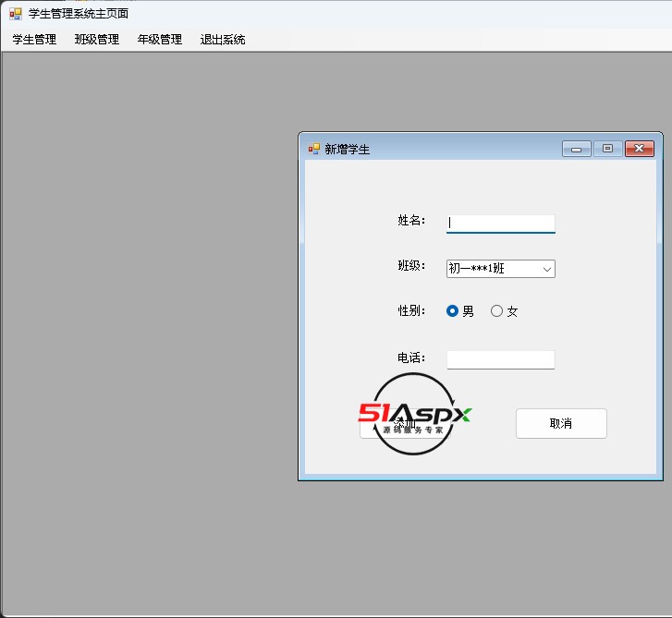Focus the 姓名 text input field
The height and width of the screenshot is (618, 672).
pyautogui.click(x=501, y=224)
